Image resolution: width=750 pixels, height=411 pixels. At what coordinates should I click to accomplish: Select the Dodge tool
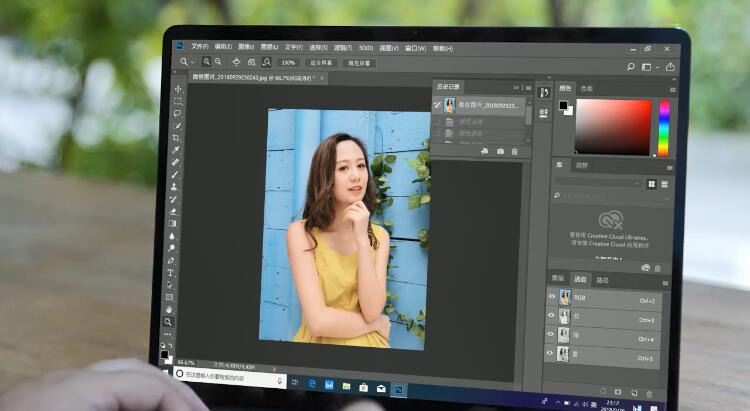(172, 248)
